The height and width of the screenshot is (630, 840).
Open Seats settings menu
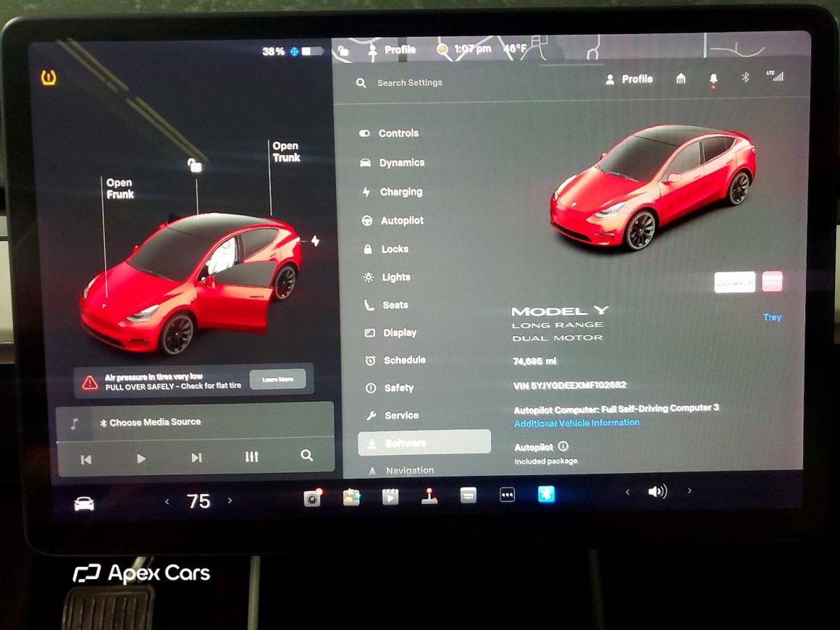pos(386,305)
